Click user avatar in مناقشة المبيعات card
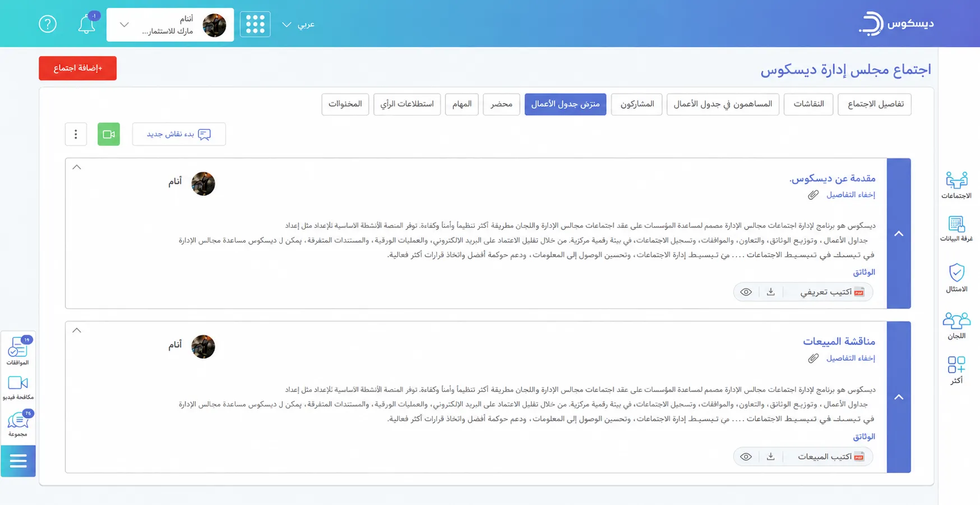The width and height of the screenshot is (980, 505). 203,347
